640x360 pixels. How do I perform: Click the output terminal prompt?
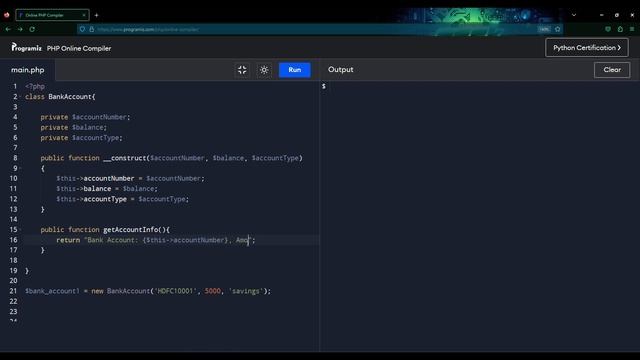tap(324, 87)
